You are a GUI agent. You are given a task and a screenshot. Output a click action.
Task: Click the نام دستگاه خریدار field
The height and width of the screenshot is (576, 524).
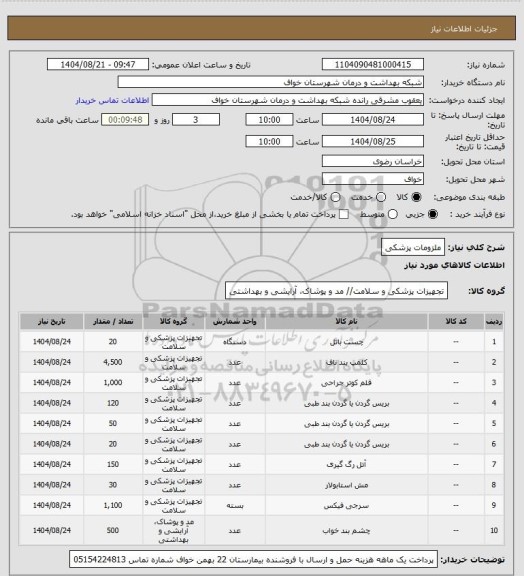click(x=270, y=82)
